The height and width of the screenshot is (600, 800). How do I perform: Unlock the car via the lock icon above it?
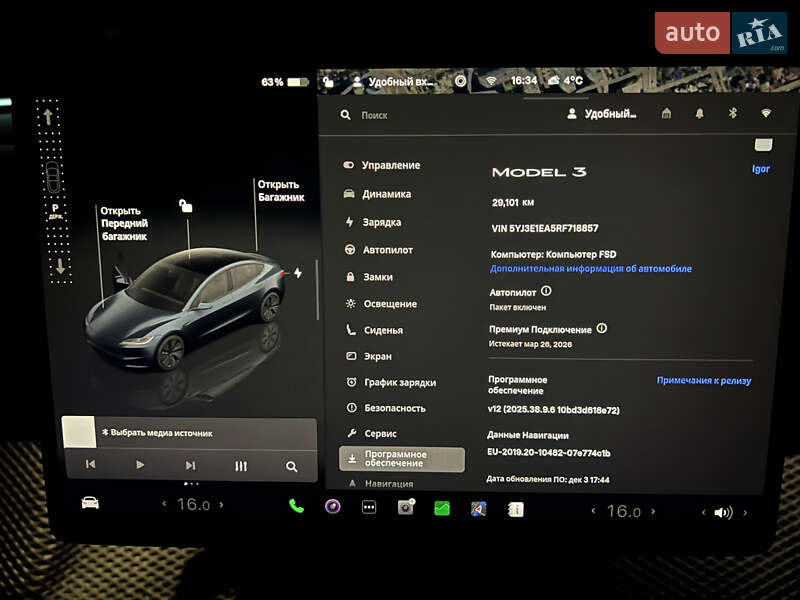[187, 206]
